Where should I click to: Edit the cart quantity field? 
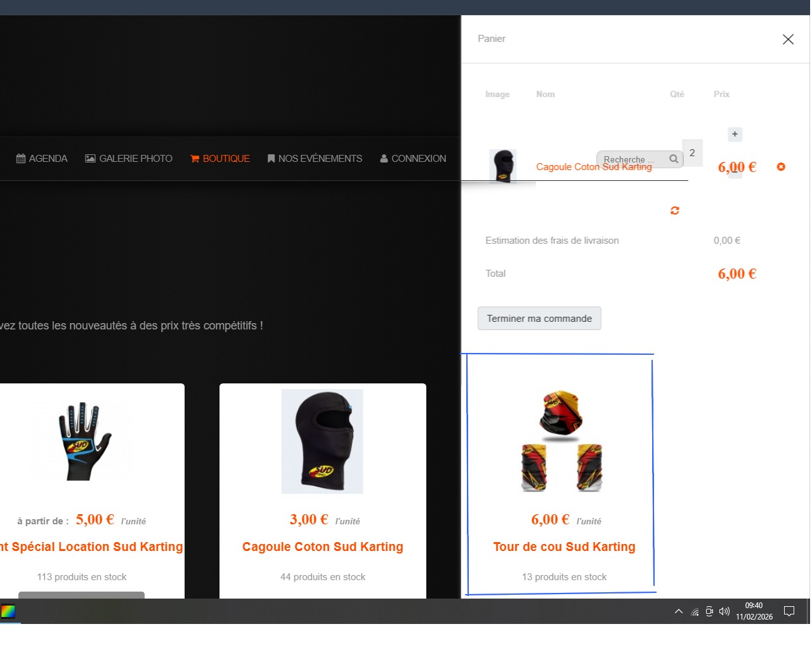(x=692, y=153)
